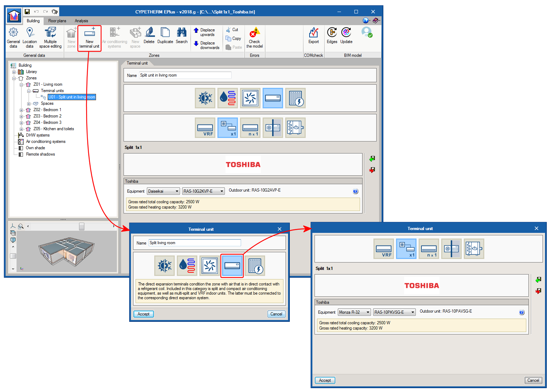The image size is (551, 392).
Task: Select n x 1 multi-split type in main panel
Action: click(250, 128)
